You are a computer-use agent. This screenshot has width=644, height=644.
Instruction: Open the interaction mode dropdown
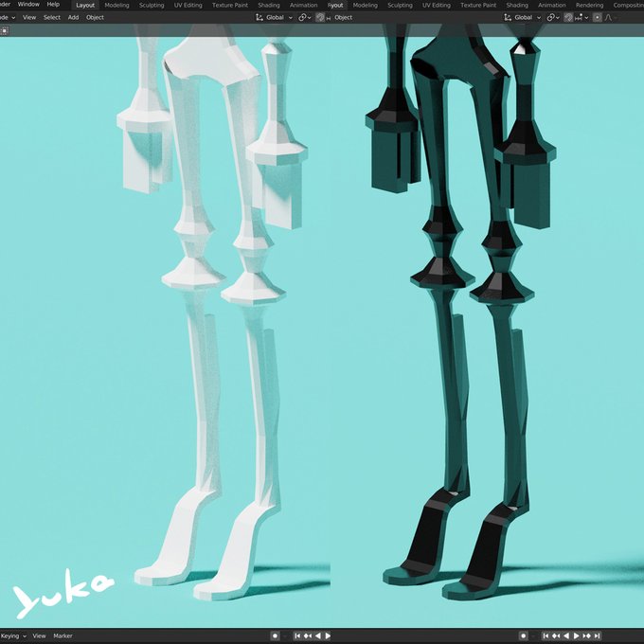tap(8, 17)
